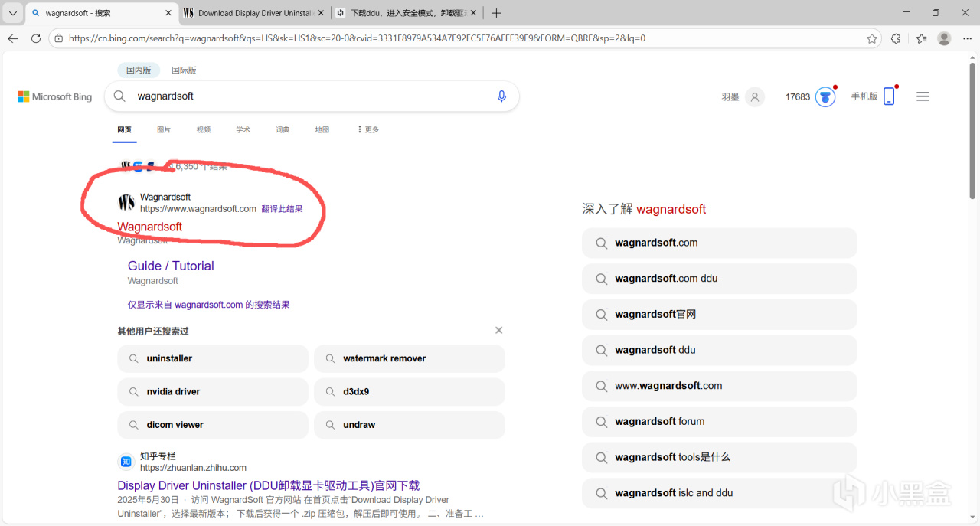Open the suggestion wagnardsoft官网
980x526 pixels.
tap(720, 314)
